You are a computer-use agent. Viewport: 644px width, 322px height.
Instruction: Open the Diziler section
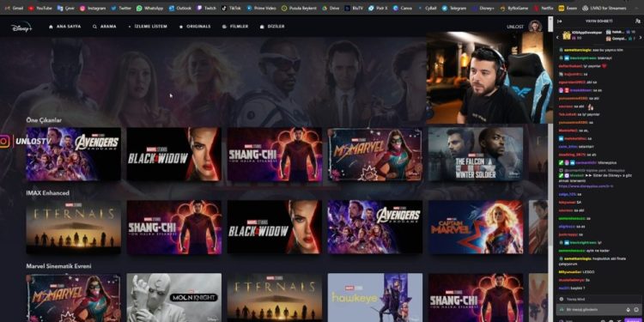click(272, 27)
